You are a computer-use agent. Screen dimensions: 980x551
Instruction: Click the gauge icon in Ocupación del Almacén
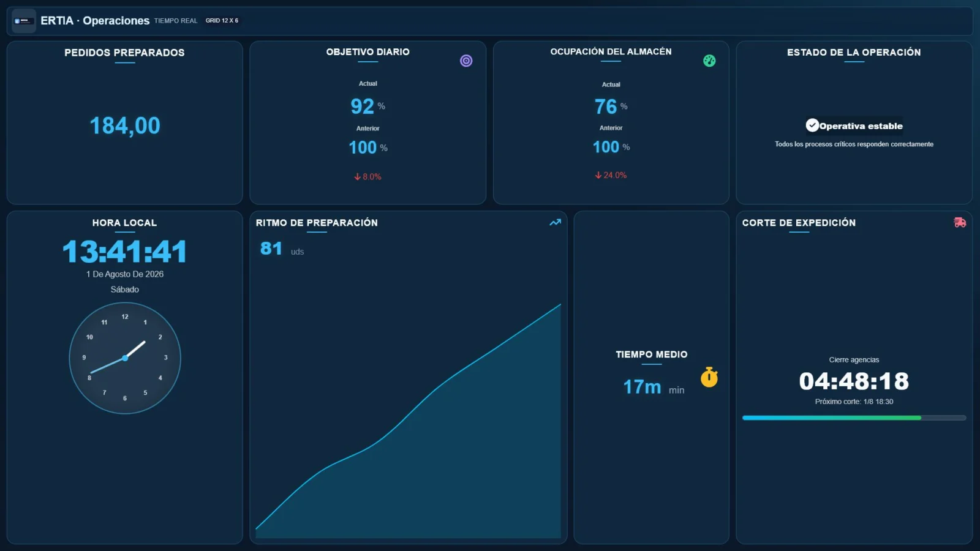tap(709, 61)
